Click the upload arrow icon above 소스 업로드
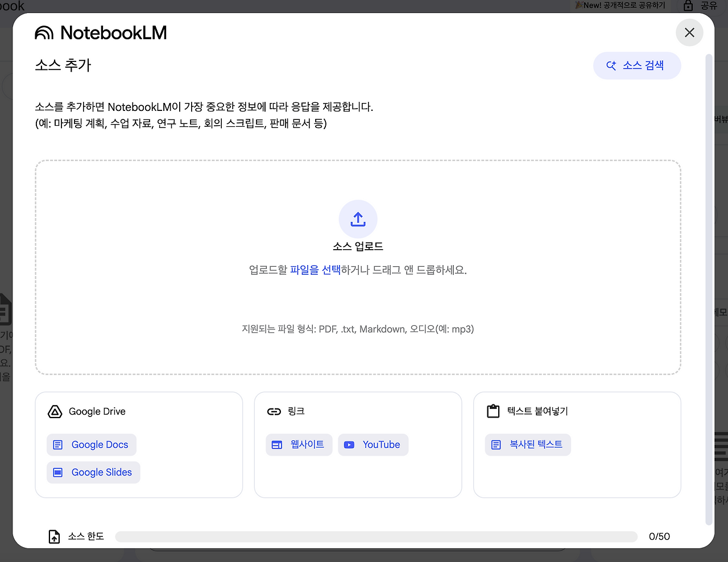This screenshot has width=728, height=562. (x=358, y=218)
